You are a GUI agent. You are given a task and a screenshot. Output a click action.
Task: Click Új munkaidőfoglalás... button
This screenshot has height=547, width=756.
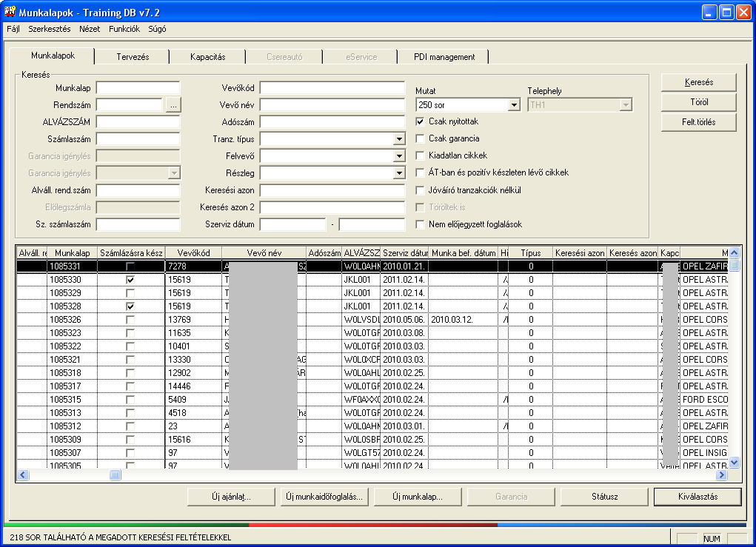(324, 497)
